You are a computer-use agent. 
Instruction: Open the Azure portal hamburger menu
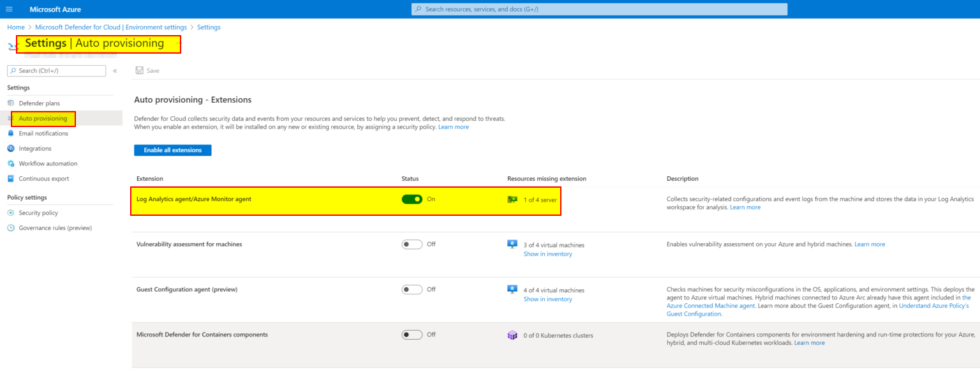point(9,9)
